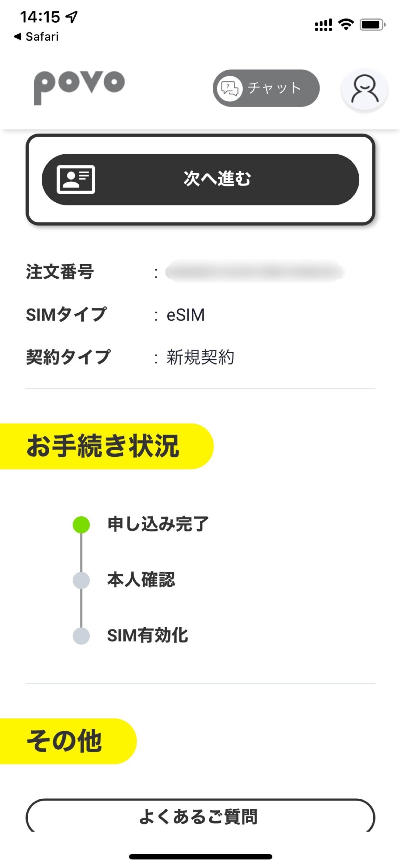Open the チャット support button
401x868 pixels.
click(x=266, y=88)
